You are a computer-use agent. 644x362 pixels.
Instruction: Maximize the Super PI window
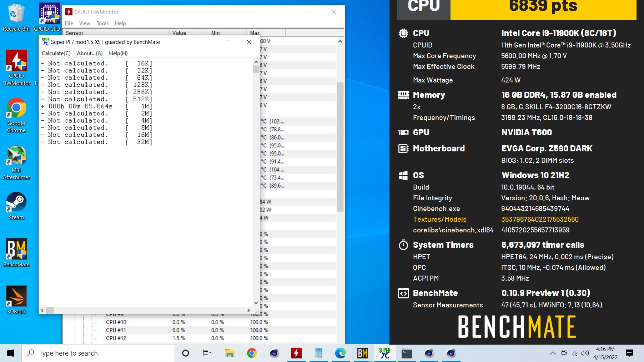coord(228,42)
